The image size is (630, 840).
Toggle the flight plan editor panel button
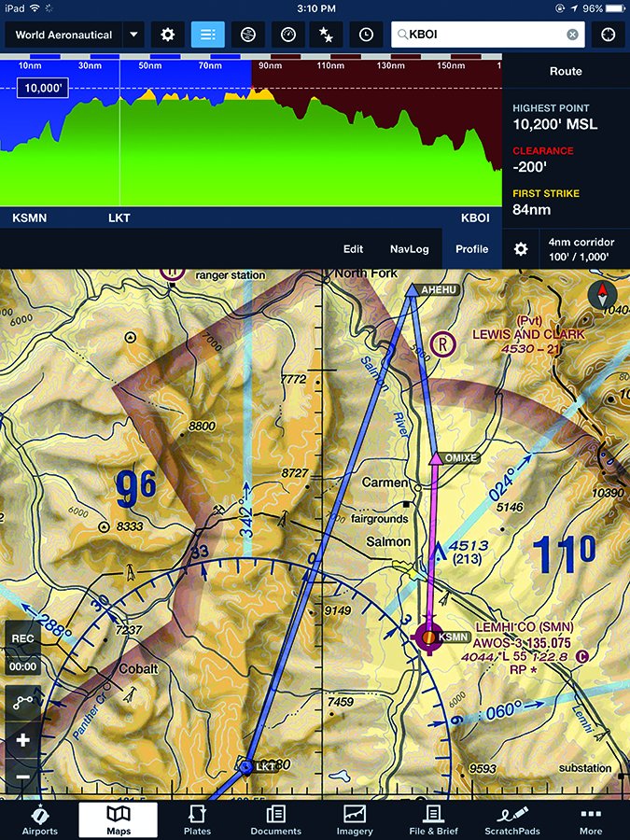[x=208, y=35]
